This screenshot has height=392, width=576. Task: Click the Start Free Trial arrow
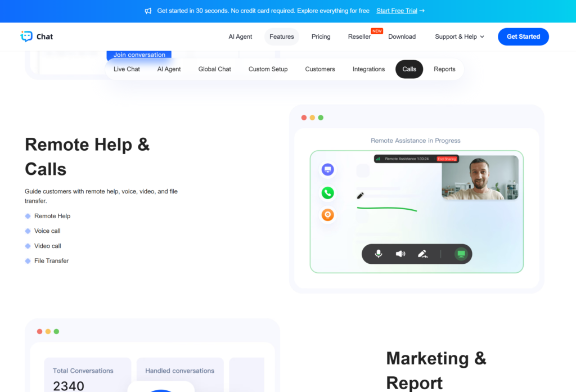[x=422, y=11]
